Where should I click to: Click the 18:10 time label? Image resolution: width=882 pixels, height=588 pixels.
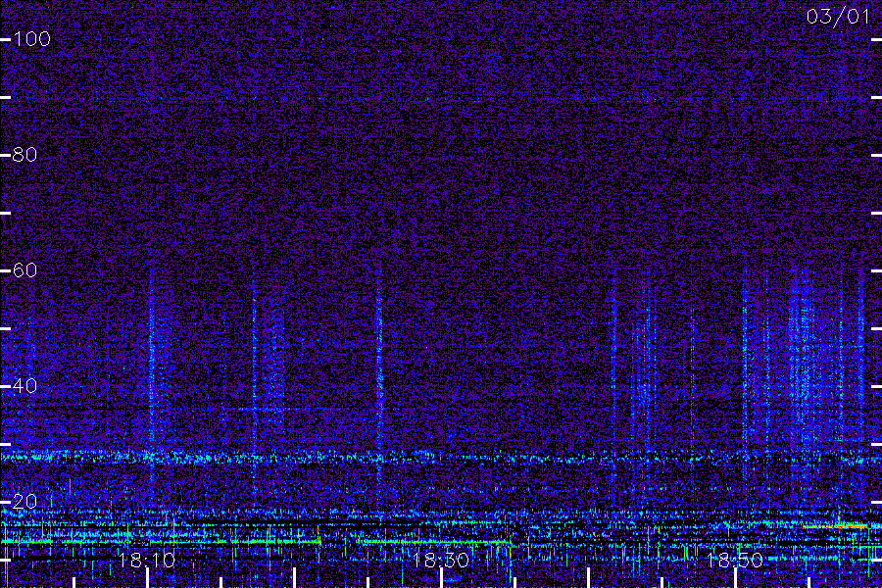147,560
